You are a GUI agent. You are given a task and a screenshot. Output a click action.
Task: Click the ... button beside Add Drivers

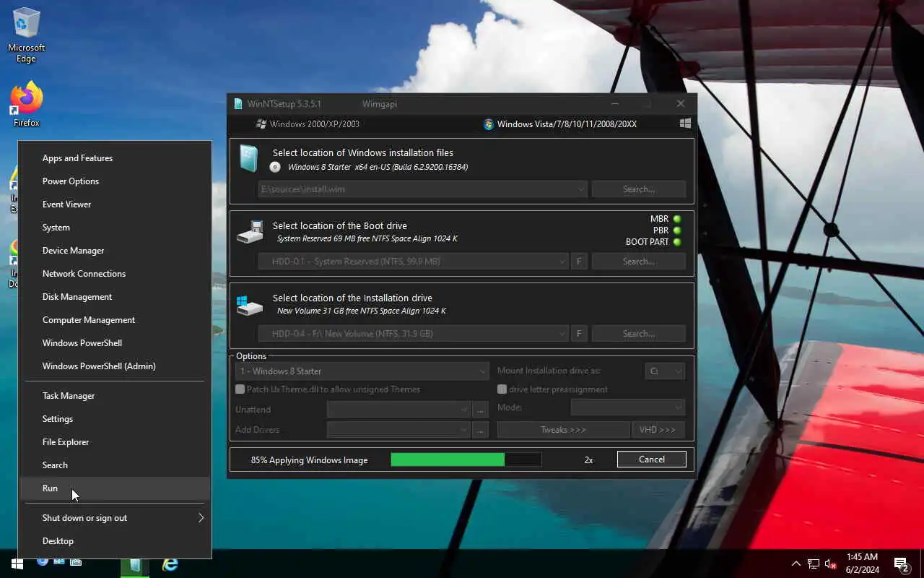(481, 430)
